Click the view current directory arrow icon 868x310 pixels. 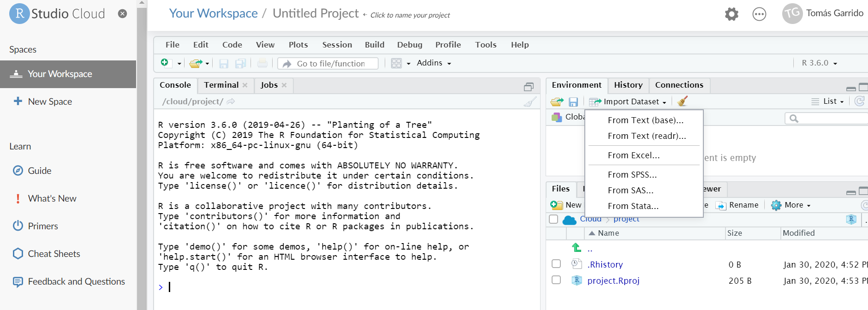pos(231,101)
